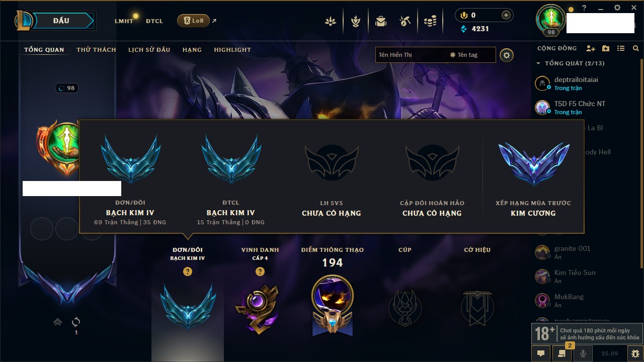Click the add folder icon in Cộng Đồng
Screen dimensions: 644x362
pos(606,48)
